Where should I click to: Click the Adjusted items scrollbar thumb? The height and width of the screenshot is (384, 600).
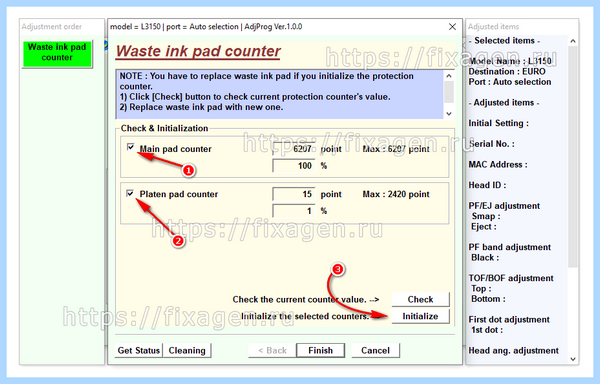[572, 157]
